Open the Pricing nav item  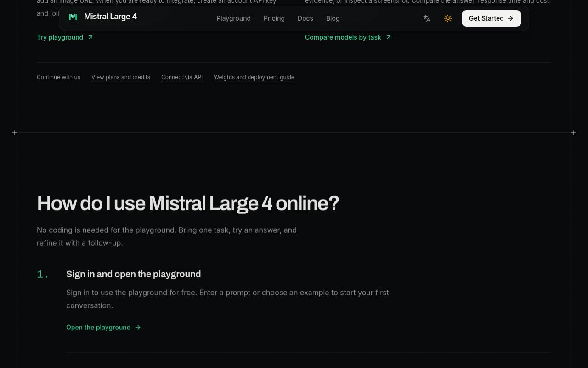pos(274,18)
